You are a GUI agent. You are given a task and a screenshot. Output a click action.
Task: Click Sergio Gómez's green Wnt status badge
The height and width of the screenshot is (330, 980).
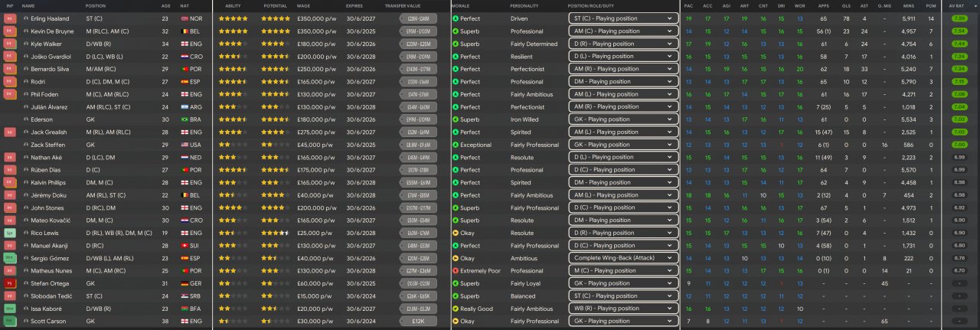coord(11,258)
